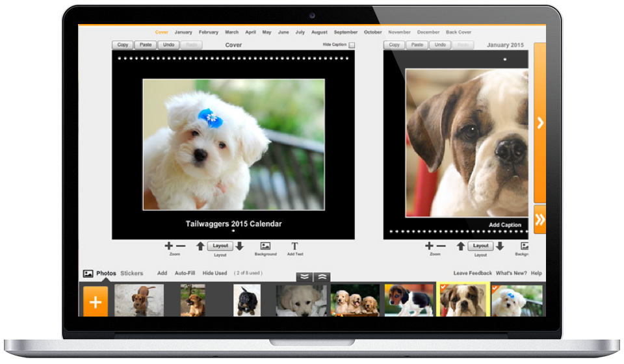The height and width of the screenshot is (364, 624).
Task: Select the Add Text tool
Action: coord(294,246)
